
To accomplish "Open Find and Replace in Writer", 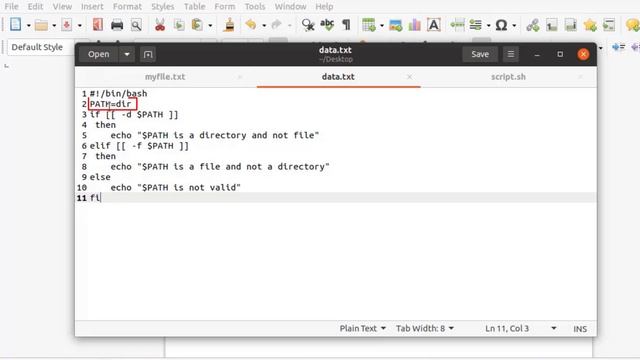I will pos(308,25).
